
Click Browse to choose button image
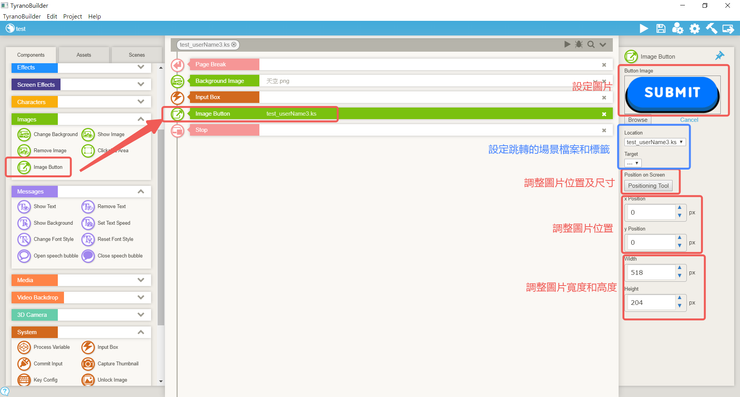pos(638,120)
